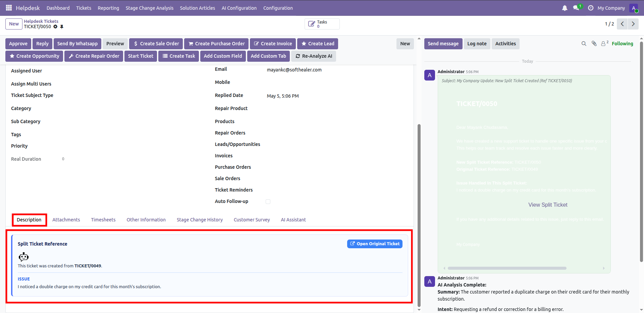This screenshot has height=313, width=644.
Task: Open notifications bell icon
Action: pos(565,8)
